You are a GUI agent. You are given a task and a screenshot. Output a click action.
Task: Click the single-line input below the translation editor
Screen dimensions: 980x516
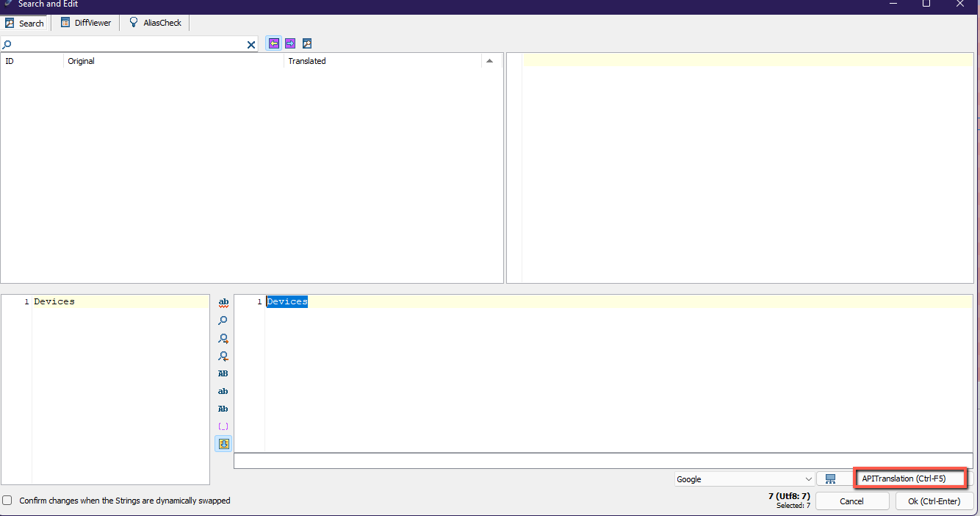[x=603, y=460]
